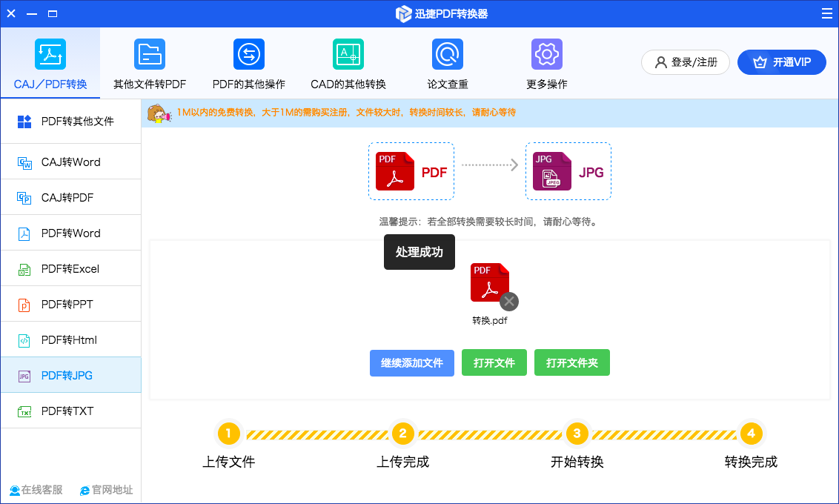Switch to PDF的其他操作 tab label

[x=249, y=84]
